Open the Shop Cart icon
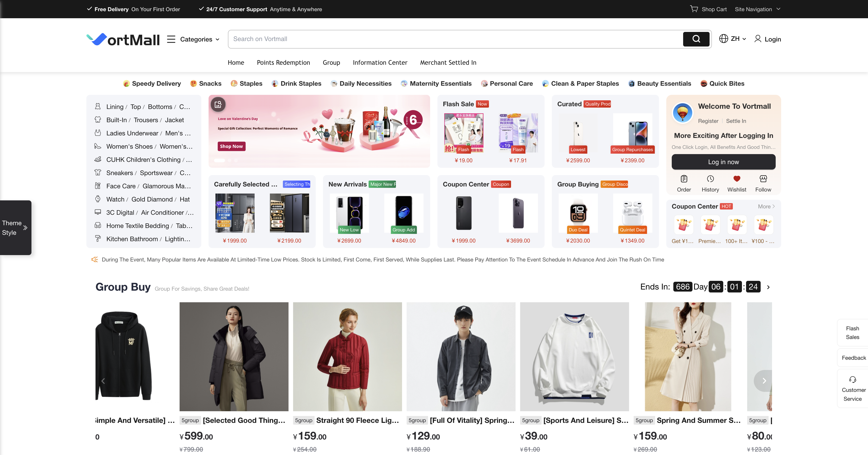 point(694,9)
